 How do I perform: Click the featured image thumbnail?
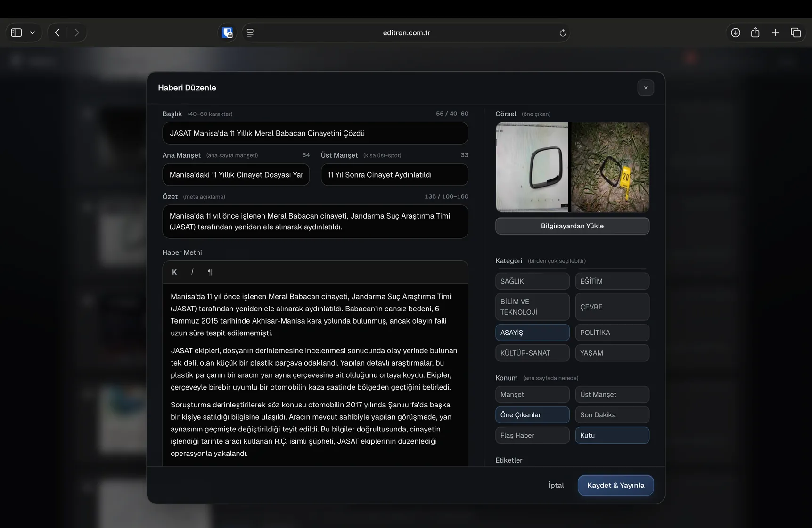(572, 167)
